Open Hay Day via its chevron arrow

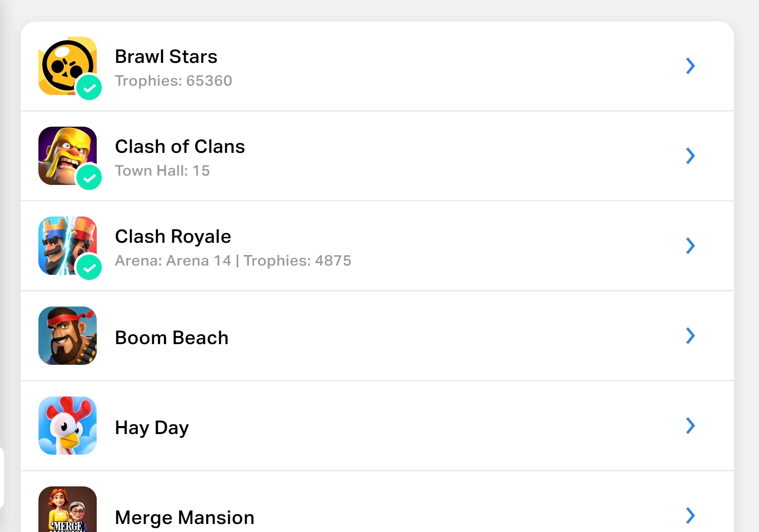click(x=690, y=426)
